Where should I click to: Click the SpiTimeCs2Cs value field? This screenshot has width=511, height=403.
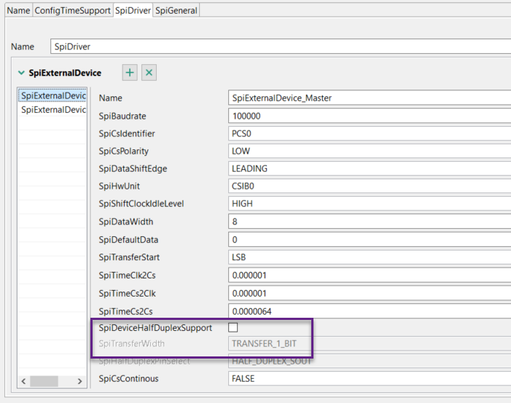tap(369, 311)
